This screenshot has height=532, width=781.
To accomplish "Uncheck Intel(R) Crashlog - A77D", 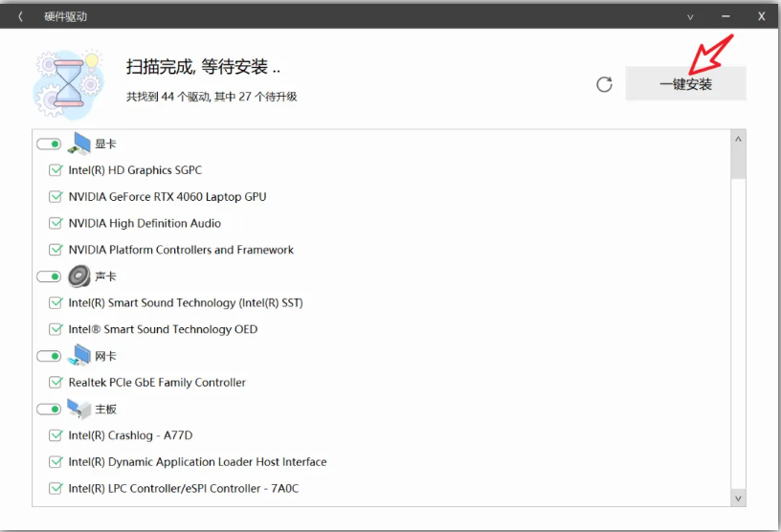I will click(x=56, y=435).
